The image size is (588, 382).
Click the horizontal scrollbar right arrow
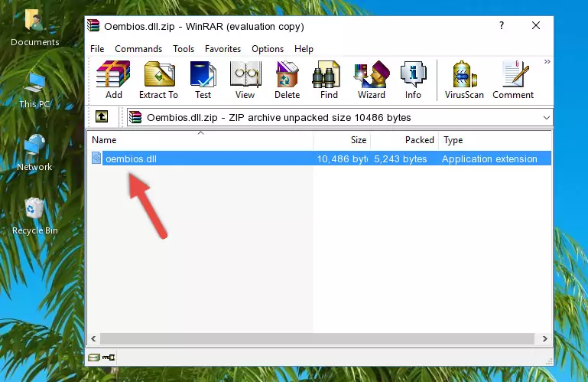[544, 339]
